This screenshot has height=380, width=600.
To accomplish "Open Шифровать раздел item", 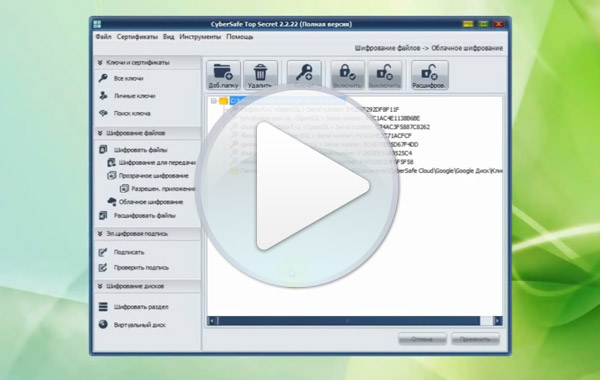I will coord(133,307).
